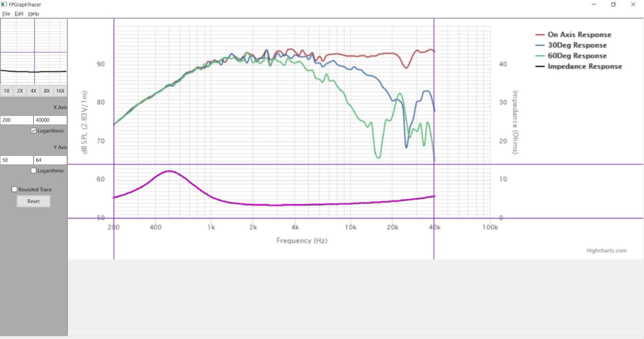The image size is (644, 339).
Task: Select the 4X zoom button
Action: point(33,91)
